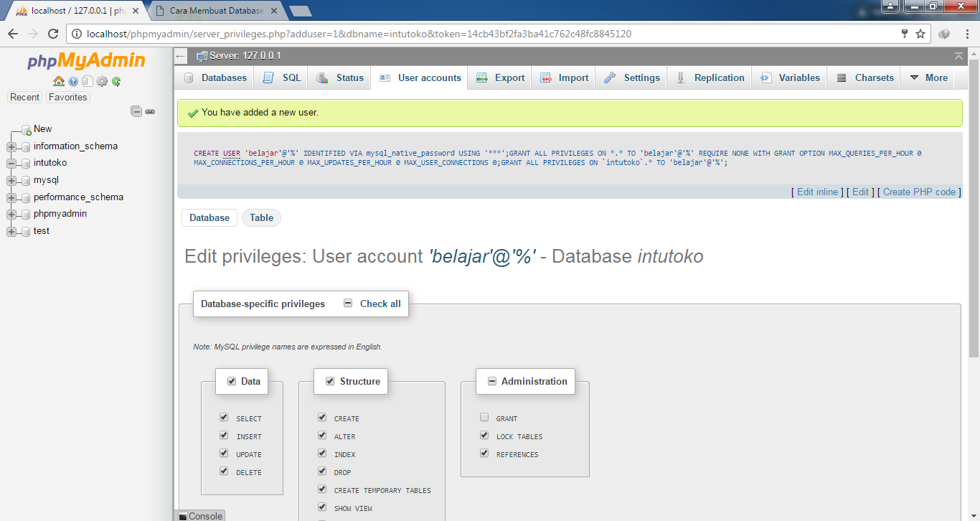Click the Edit inline link
Screen dimensions: 980x521
click(817, 192)
